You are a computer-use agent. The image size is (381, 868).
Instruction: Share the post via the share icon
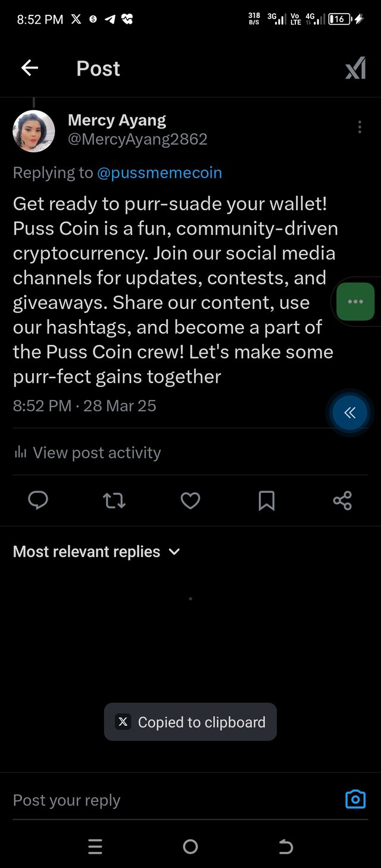tap(343, 501)
